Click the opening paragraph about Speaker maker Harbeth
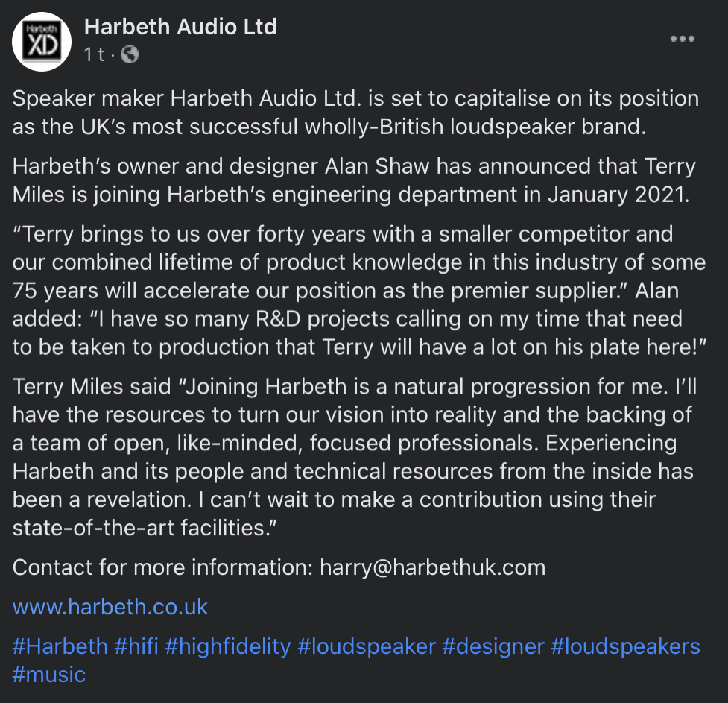Screen dimensions: 728x703 [355, 113]
